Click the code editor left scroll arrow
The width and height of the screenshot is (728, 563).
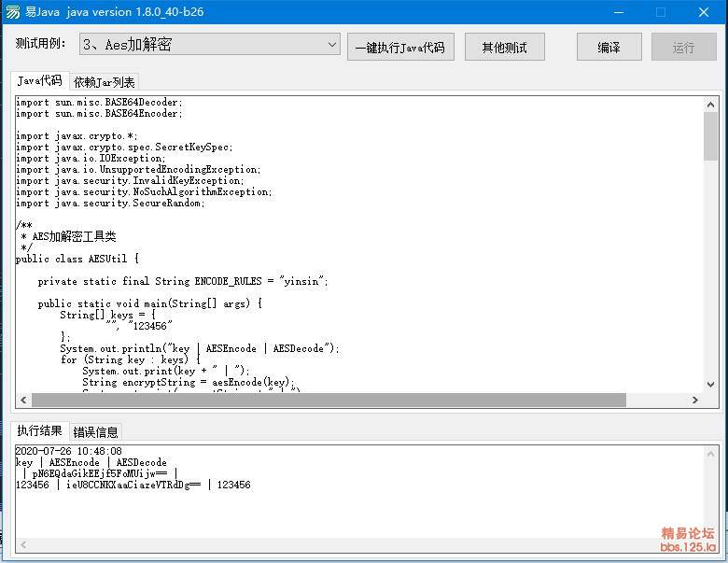point(22,400)
